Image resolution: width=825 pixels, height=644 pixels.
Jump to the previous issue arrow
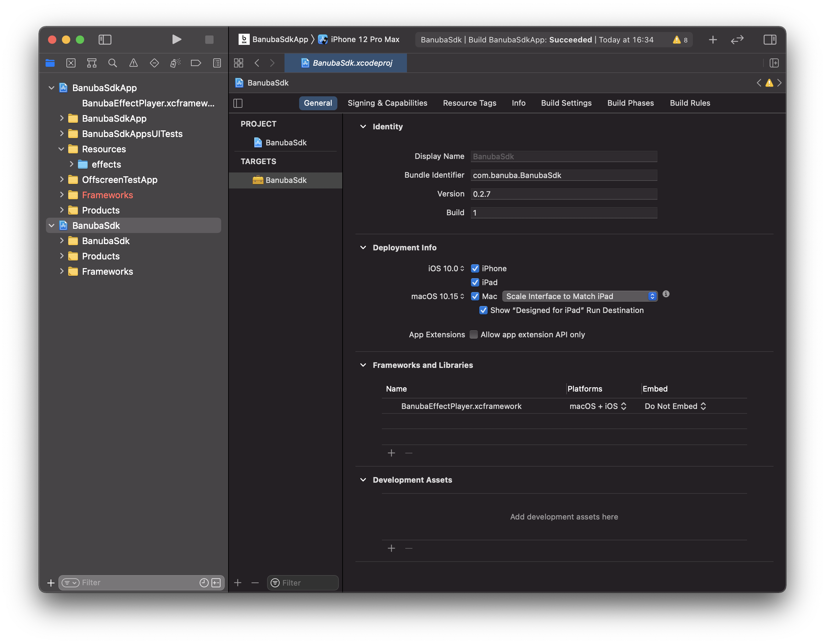coord(759,83)
